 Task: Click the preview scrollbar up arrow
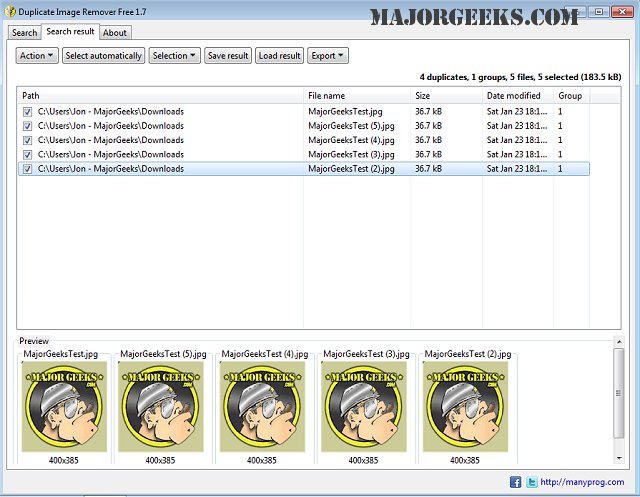click(619, 342)
